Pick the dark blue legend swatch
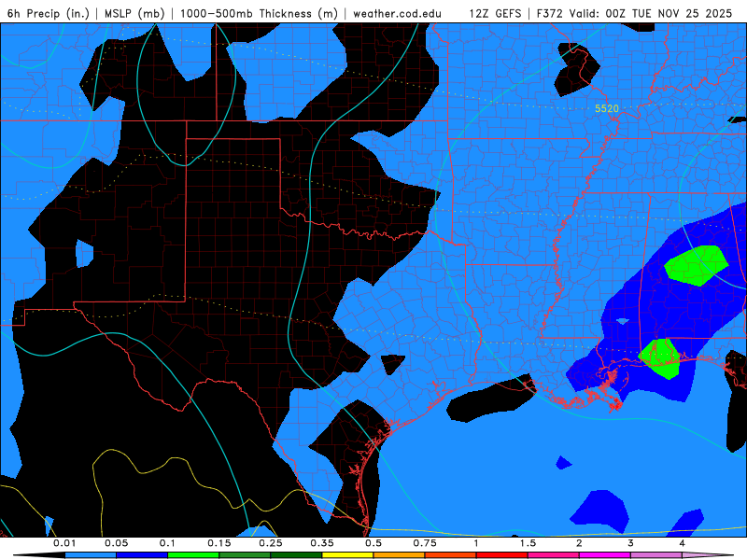 pyautogui.click(x=142, y=555)
